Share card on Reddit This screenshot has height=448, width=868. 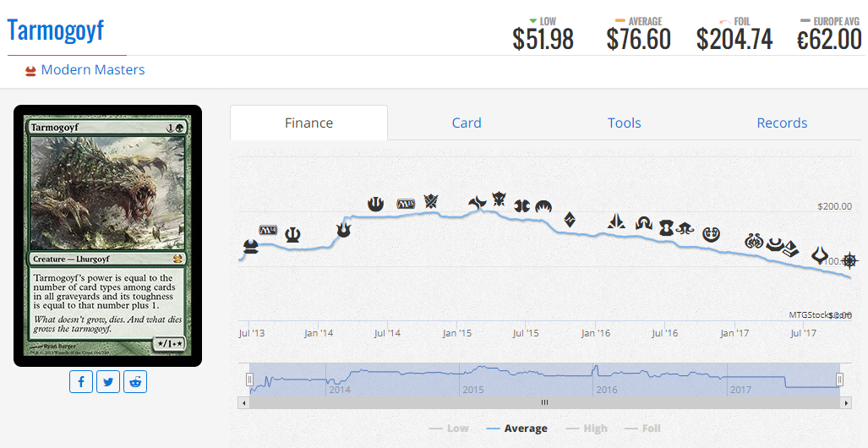[135, 381]
